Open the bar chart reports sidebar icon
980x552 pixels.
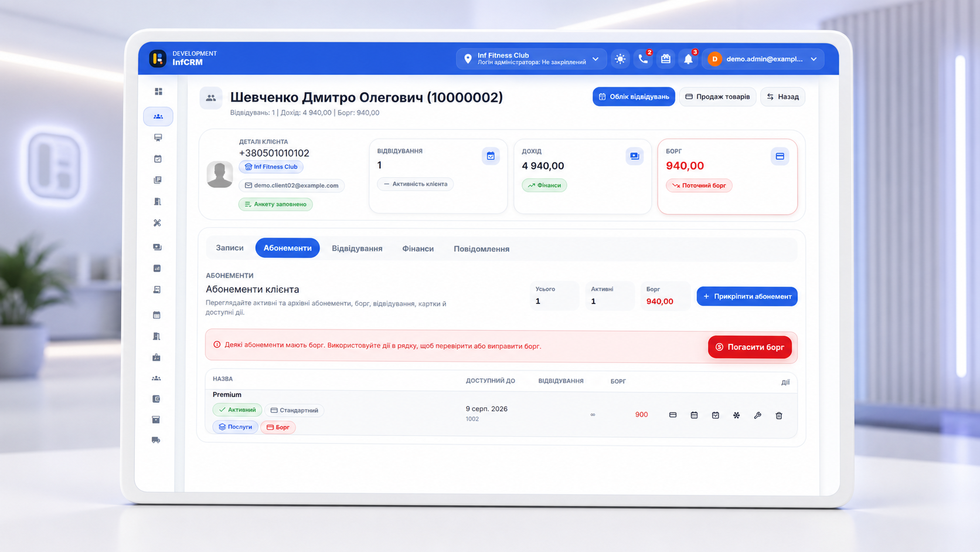157,268
